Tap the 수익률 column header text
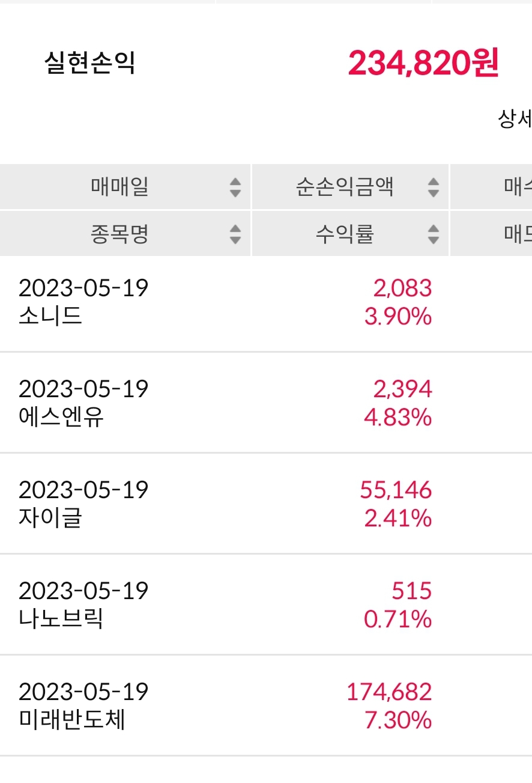The image size is (532, 783). 345,234
